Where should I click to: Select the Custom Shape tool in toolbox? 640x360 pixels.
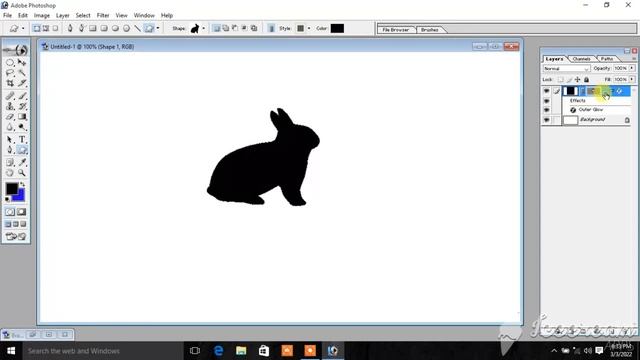22,150
